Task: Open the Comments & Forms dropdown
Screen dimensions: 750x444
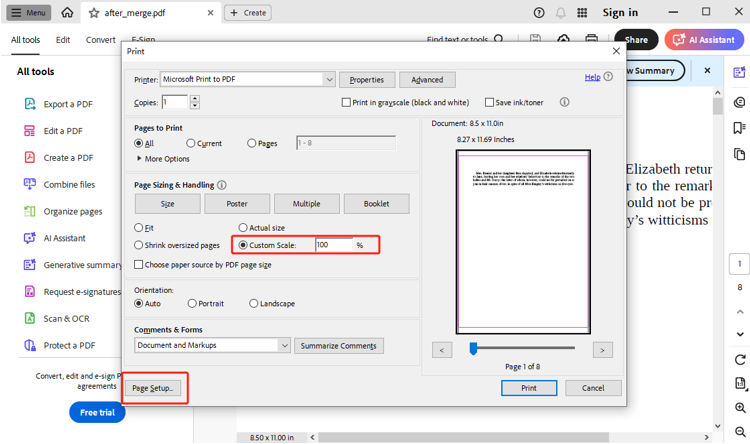Action: 212,345
